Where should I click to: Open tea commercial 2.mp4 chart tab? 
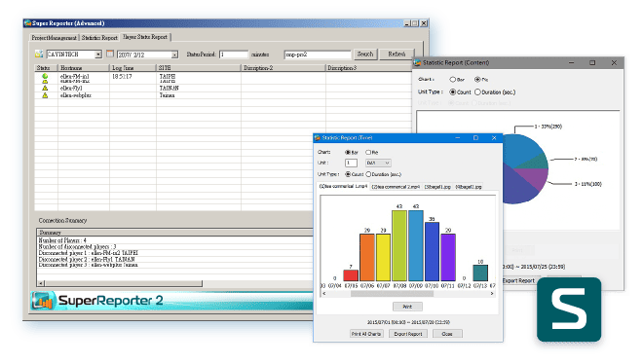[396, 187]
